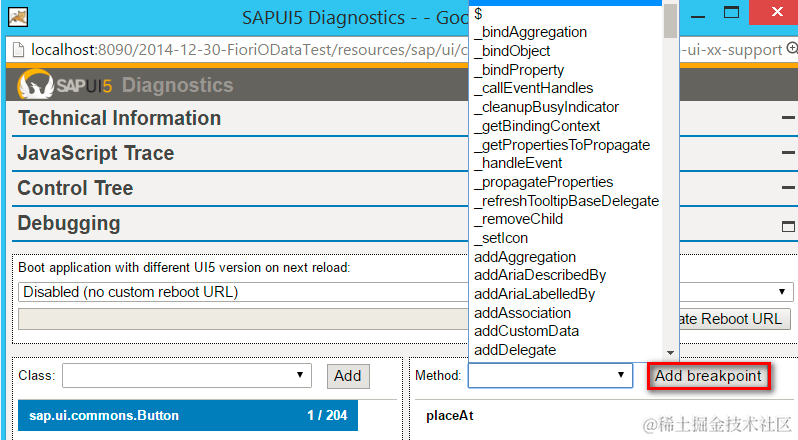This screenshot has height=440, width=798.
Task: Click the Technical Information header
Action: tap(119, 118)
